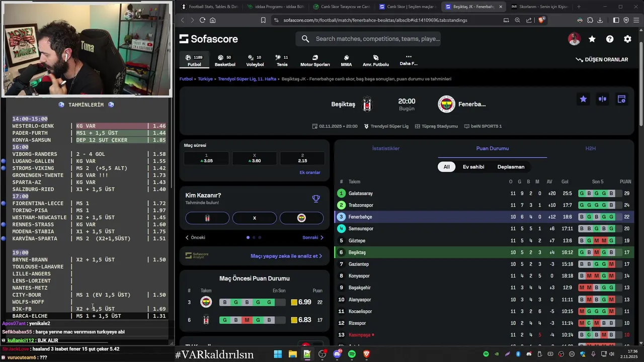644x362 pixels.
Task: Go to browser home page
Action: pos(213,20)
